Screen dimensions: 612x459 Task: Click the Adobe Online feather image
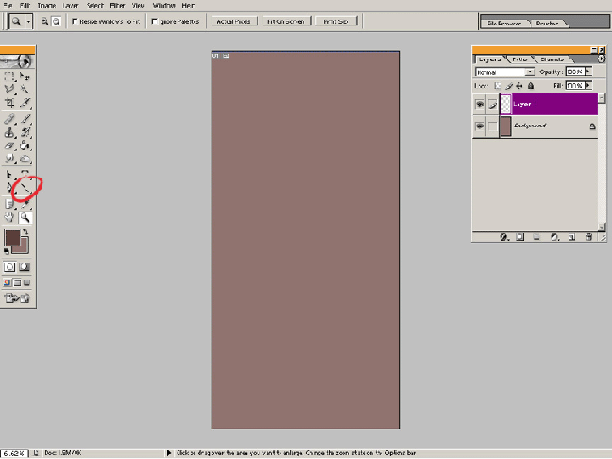coord(17,61)
